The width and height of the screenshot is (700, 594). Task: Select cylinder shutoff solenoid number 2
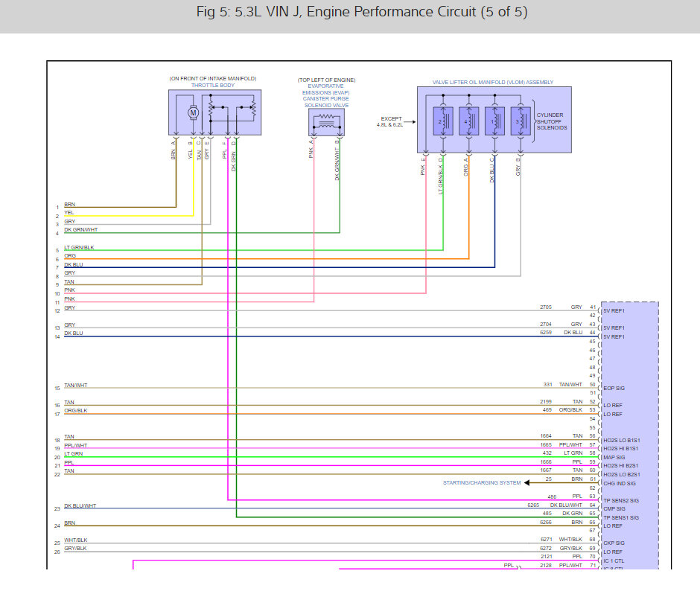443,121
